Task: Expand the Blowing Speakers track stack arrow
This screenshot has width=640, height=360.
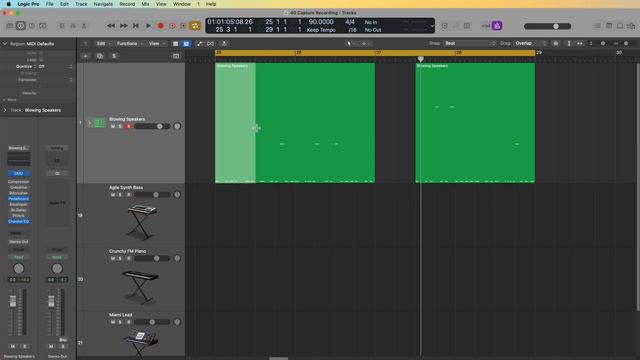Action: [89, 123]
